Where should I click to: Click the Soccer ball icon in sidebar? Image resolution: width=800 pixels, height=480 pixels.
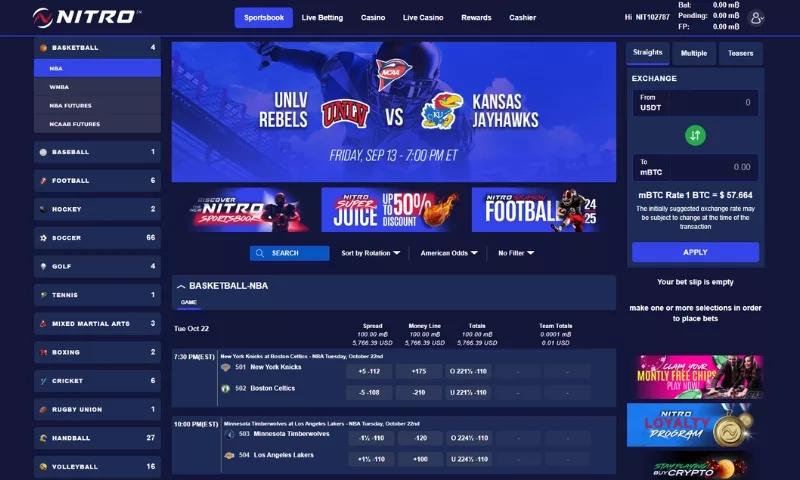tap(43, 238)
